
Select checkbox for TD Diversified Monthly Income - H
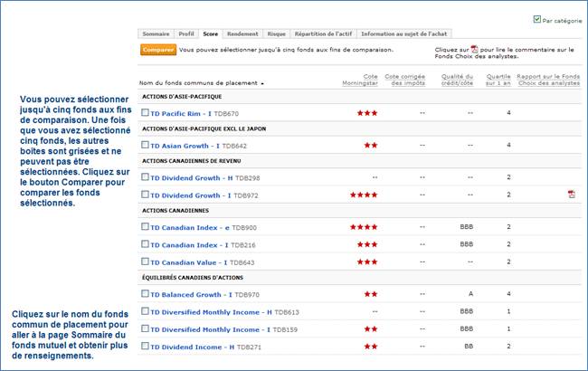tap(145, 311)
